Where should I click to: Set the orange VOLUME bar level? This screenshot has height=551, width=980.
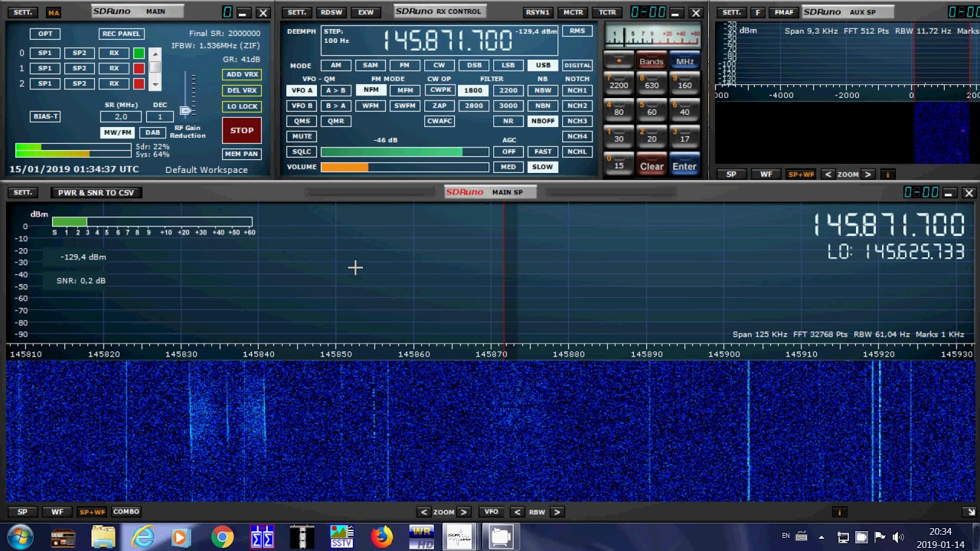404,167
